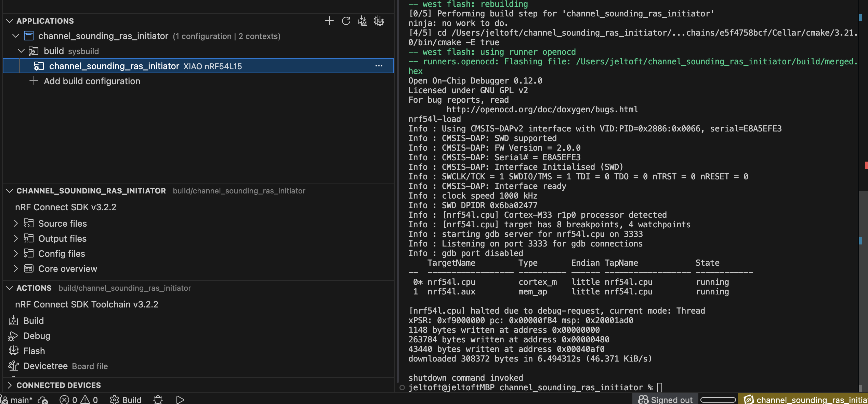Click the run play icon in status bar
The image size is (868, 404).
[x=180, y=400]
